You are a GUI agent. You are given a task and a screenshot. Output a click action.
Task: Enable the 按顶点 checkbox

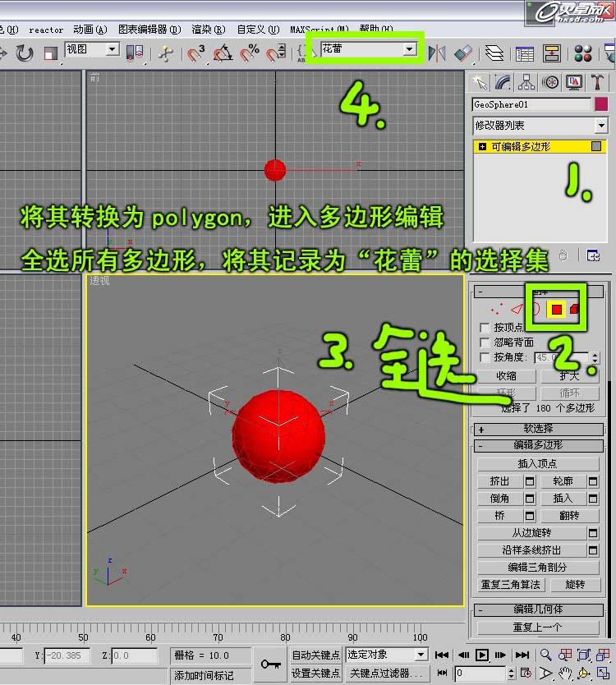[485, 328]
